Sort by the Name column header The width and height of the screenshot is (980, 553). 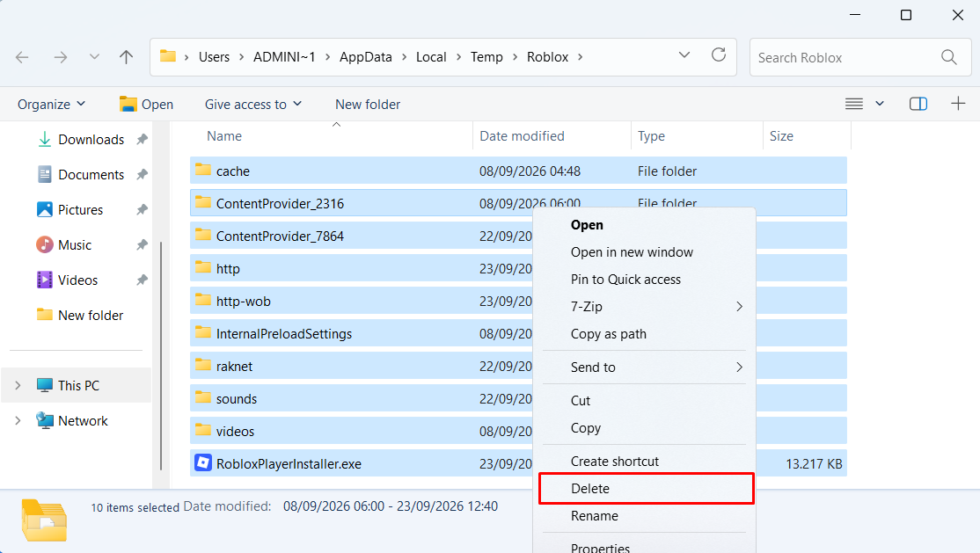tap(224, 136)
